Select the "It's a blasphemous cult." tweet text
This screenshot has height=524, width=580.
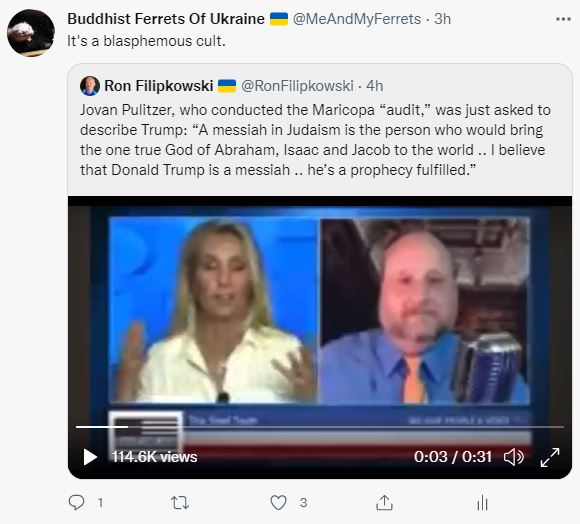tap(146, 41)
